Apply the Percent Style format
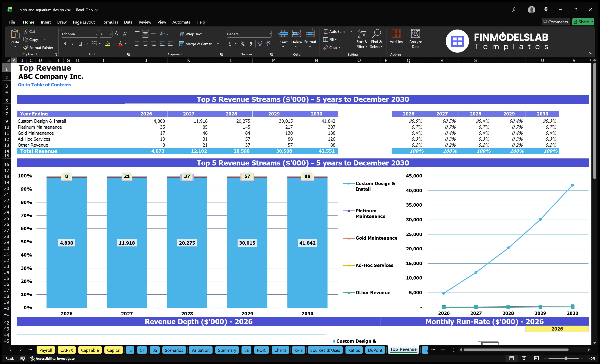This screenshot has height=364, width=600. pyautogui.click(x=243, y=44)
